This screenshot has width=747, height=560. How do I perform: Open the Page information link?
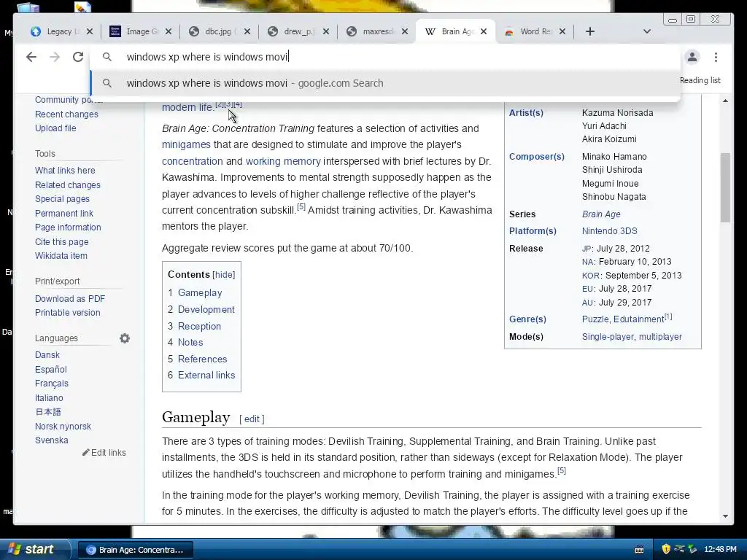pyautogui.click(x=68, y=227)
